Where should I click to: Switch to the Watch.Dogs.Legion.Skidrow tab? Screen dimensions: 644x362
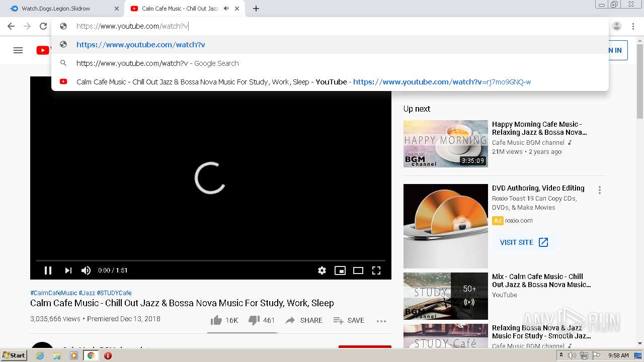click(63, 9)
